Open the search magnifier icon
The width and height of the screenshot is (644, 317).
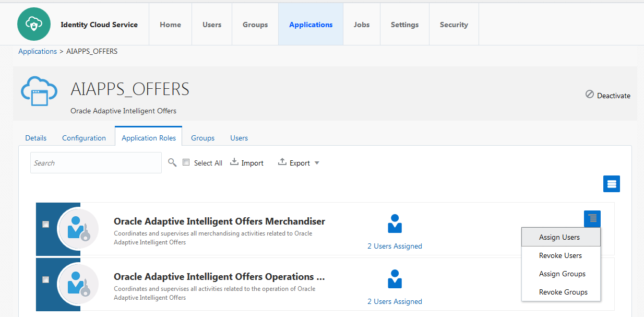point(172,162)
